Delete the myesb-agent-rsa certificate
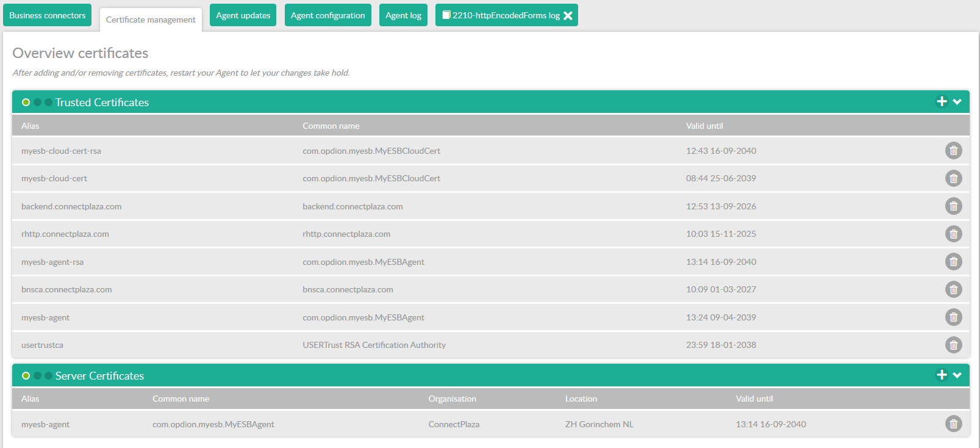 coord(953,262)
